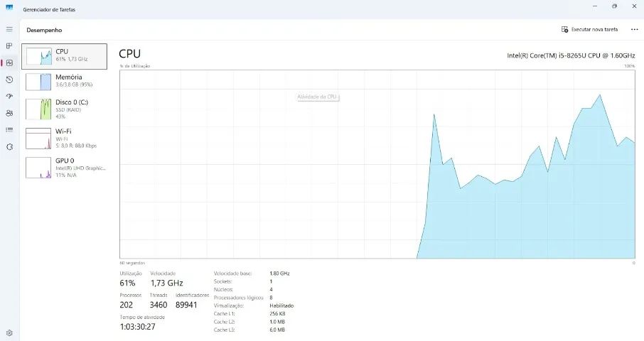Click the Memória mini graph thumbnail
644x341 pixels.
38,82
